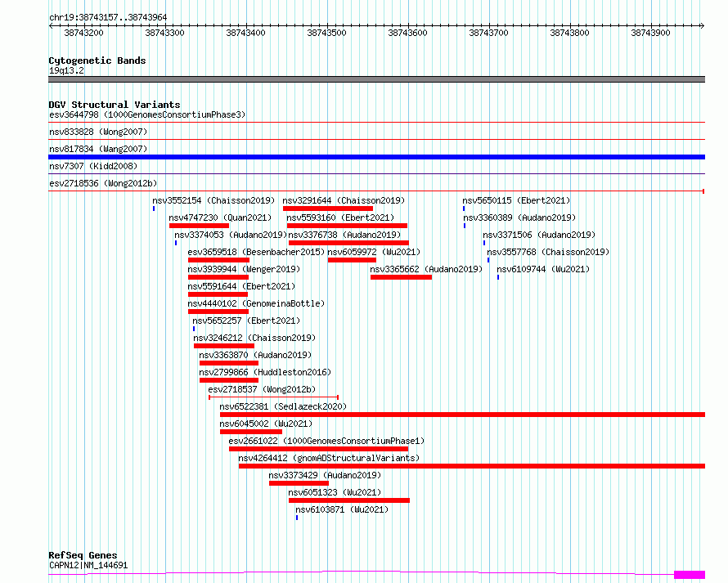Click the RefSeq Genes track title
728x583 pixels.
(x=83, y=556)
